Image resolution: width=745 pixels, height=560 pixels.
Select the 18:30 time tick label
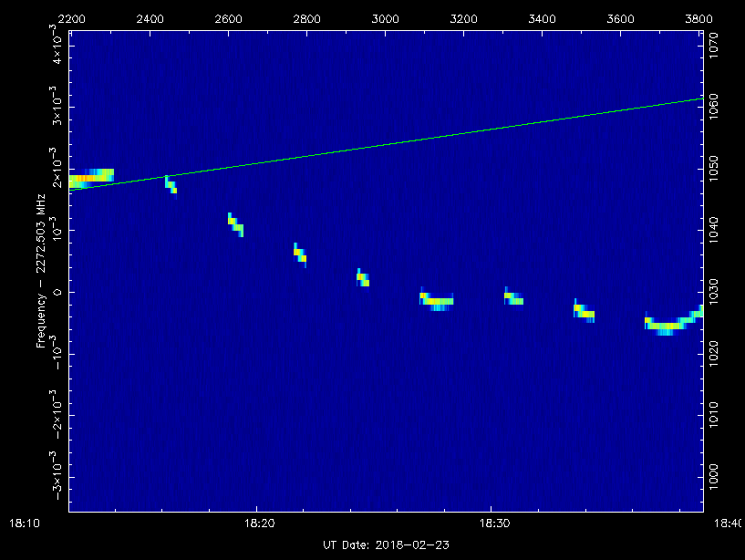pyautogui.click(x=494, y=522)
